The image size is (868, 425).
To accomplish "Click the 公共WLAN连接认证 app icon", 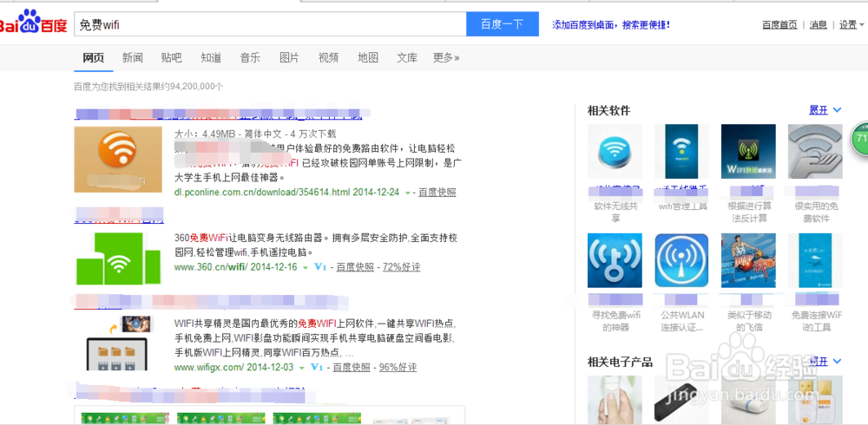I will (681, 261).
